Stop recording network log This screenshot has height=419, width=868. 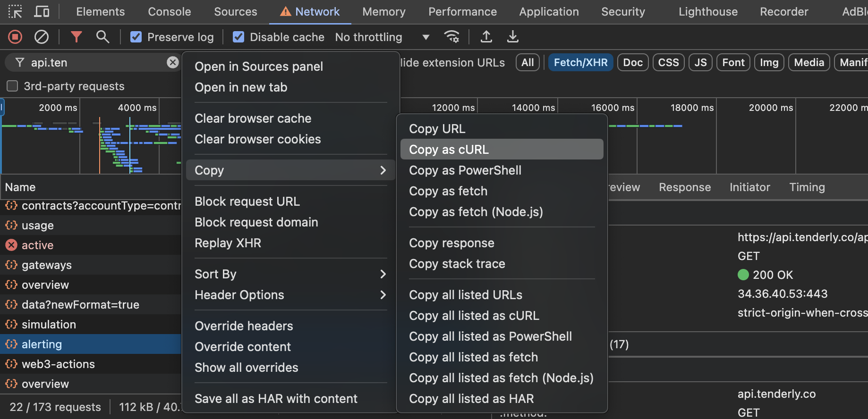point(15,37)
